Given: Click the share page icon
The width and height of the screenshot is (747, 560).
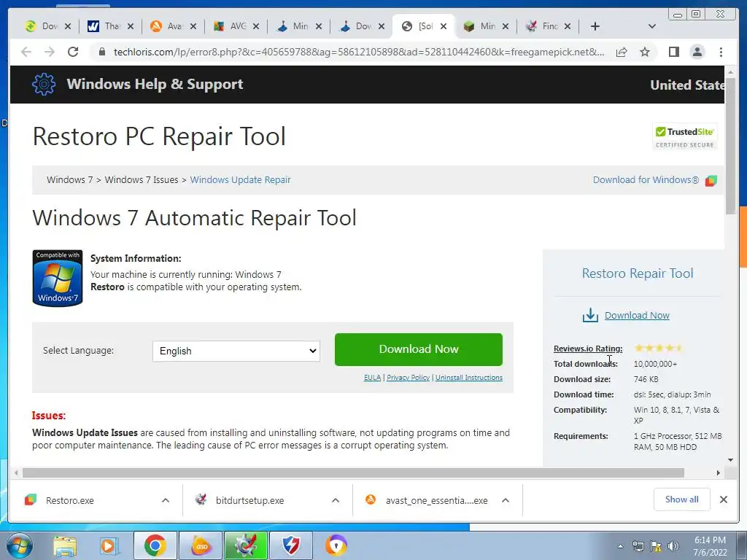Looking at the screenshot, I should tap(622, 52).
